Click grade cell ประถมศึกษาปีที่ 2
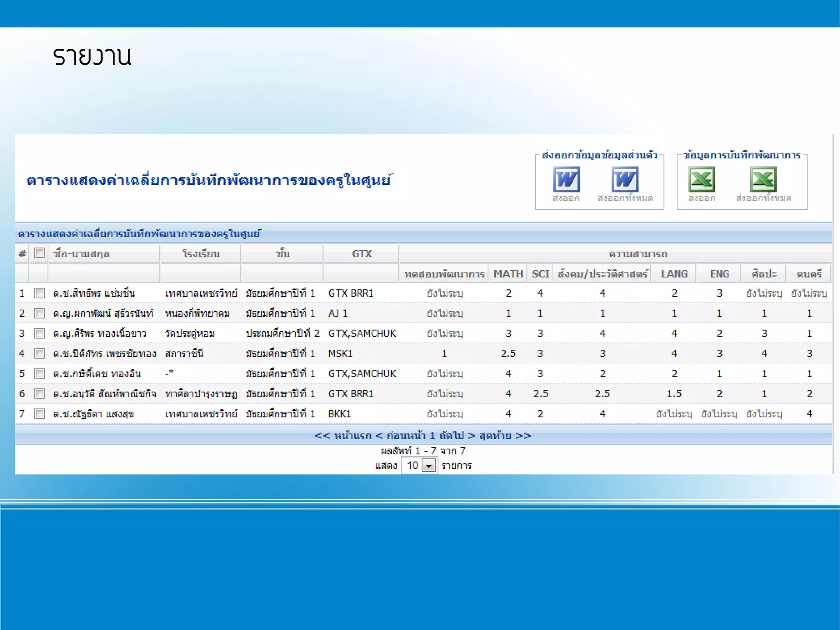This screenshot has width=840, height=630. 283,333
